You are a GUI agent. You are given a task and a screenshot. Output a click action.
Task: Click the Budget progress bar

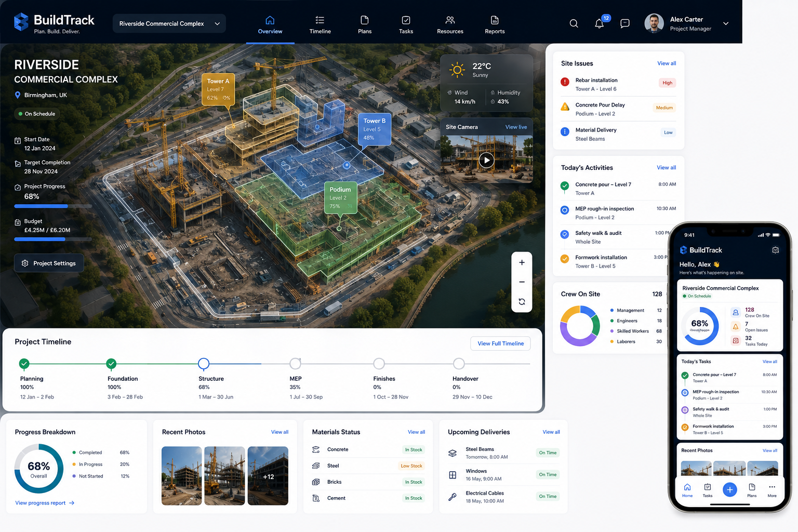coord(53,240)
